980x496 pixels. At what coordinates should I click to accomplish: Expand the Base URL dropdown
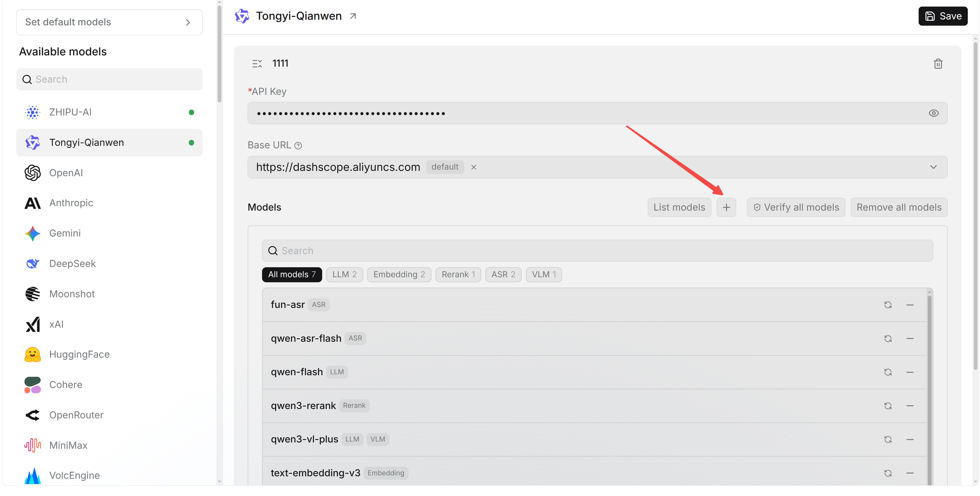click(933, 167)
